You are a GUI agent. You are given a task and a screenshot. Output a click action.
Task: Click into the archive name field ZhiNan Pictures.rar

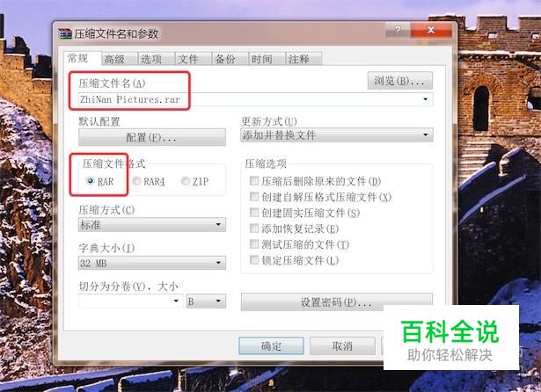[256, 99]
